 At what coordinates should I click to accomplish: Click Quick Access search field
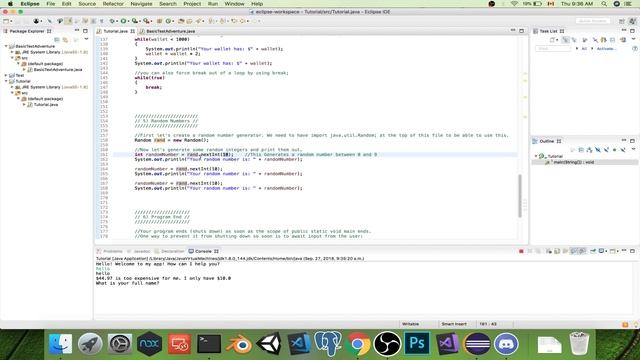(593, 21)
